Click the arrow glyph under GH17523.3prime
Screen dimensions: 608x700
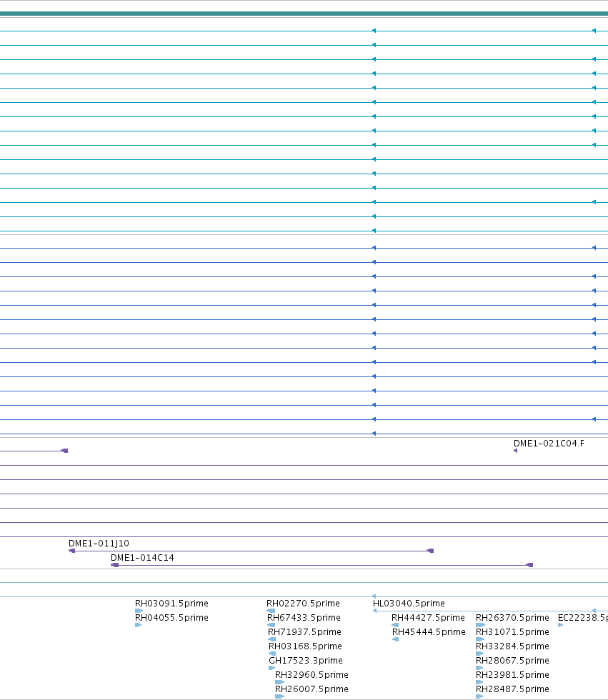pos(272,668)
